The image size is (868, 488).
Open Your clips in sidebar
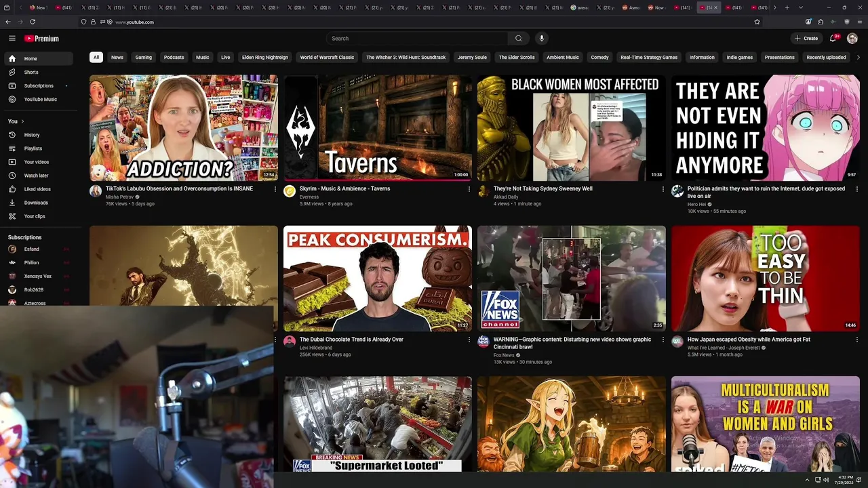(x=37, y=216)
